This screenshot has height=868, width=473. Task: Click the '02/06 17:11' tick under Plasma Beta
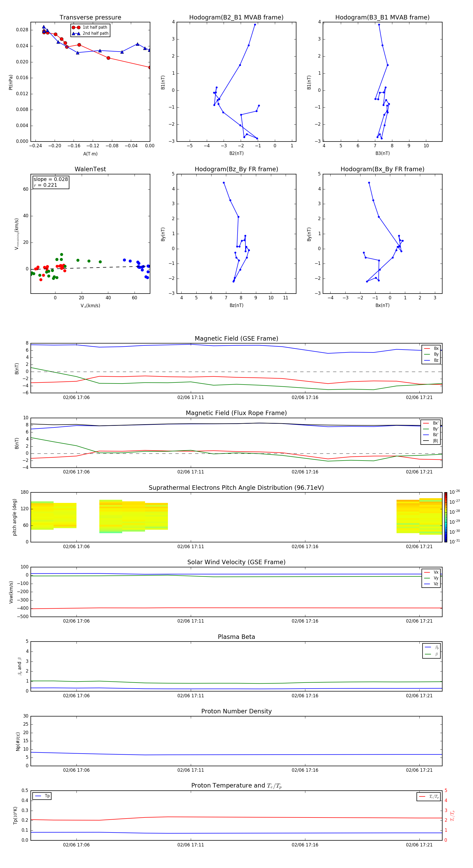(x=191, y=696)
